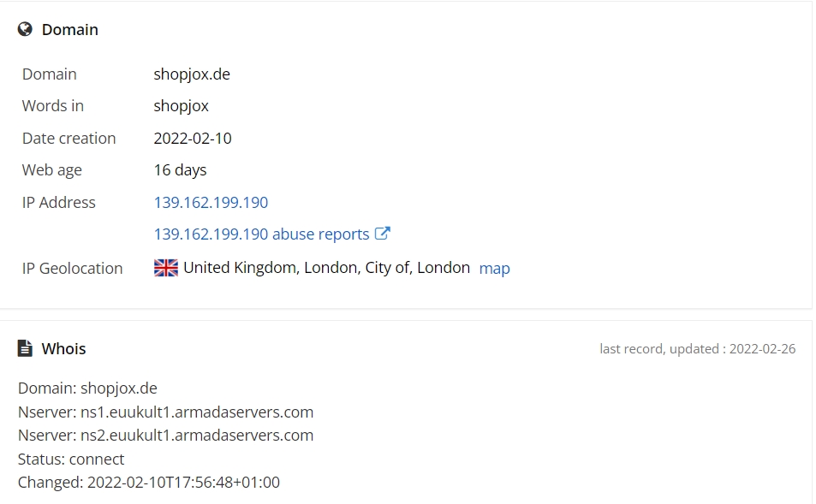Select the ns1.euukult1.armadaservers.com nameserver line
This screenshot has width=816, height=504.
(165, 412)
